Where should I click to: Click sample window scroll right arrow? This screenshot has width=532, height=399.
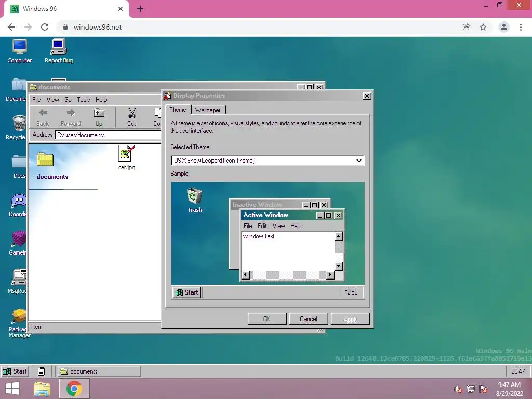[x=330, y=274]
